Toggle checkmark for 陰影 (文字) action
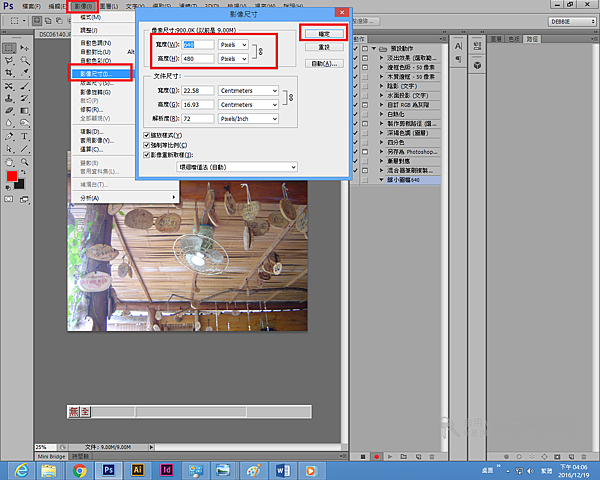This screenshot has width=600, height=480. (x=355, y=86)
